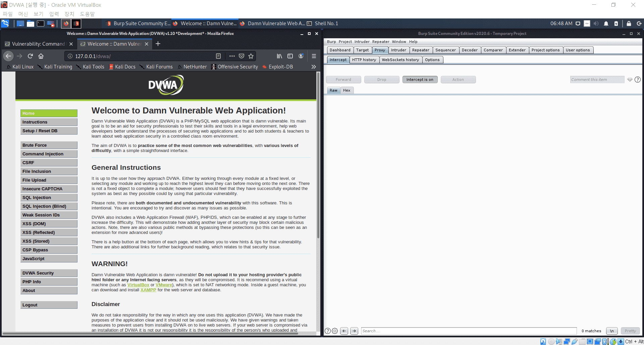
Task: Toggle the Intercept is on button
Action: (x=420, y=80)
